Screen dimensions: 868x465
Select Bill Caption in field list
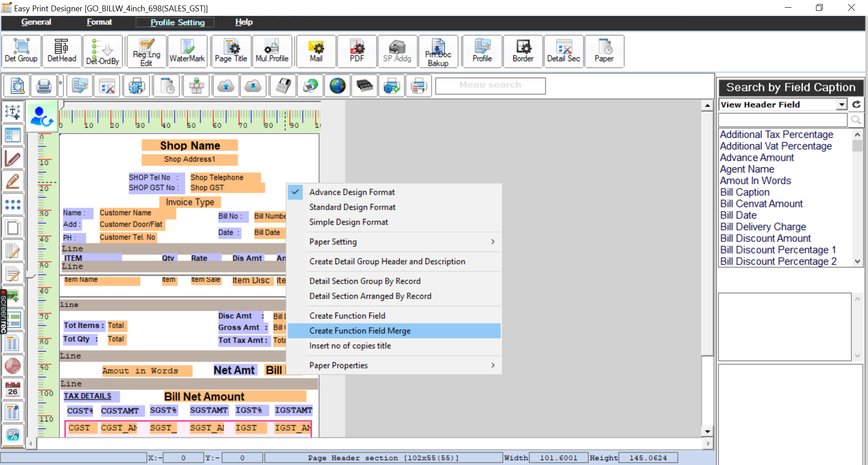(x=745, y=192)
